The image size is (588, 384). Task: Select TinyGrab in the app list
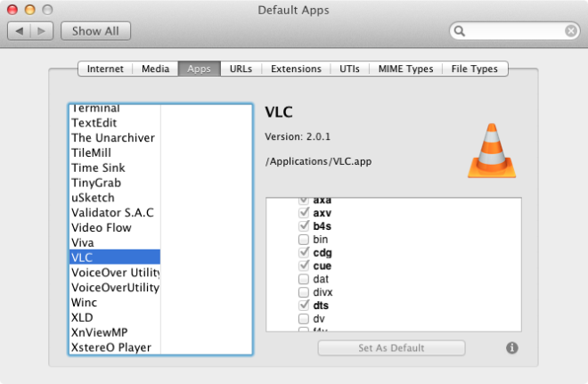click(115, 183)
